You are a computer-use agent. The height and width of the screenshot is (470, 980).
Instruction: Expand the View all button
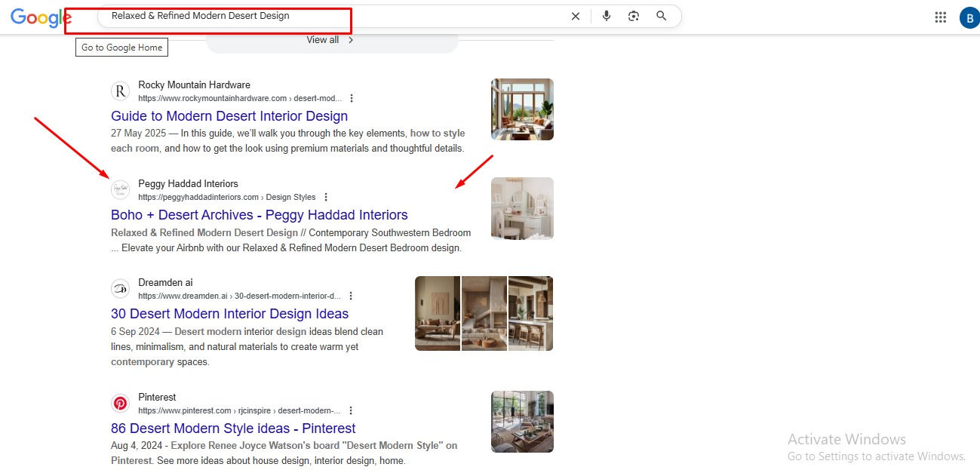pos(331,40)
